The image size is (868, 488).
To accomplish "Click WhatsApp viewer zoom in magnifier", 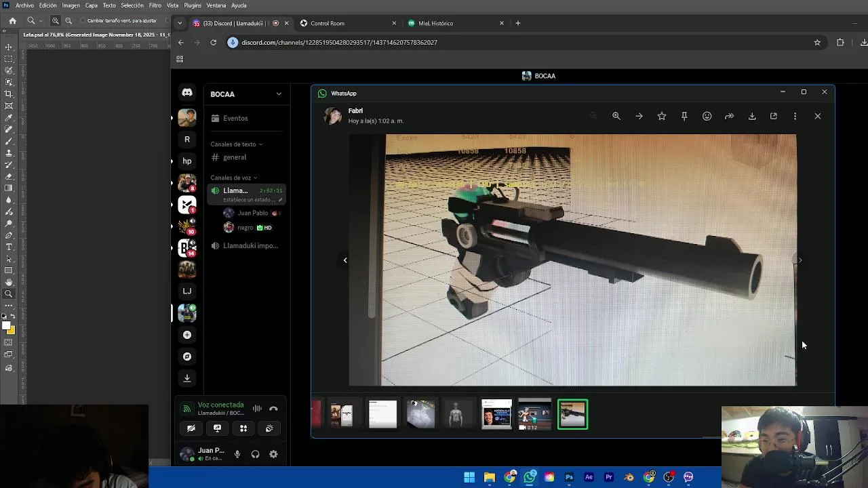I will coord(616,116).
